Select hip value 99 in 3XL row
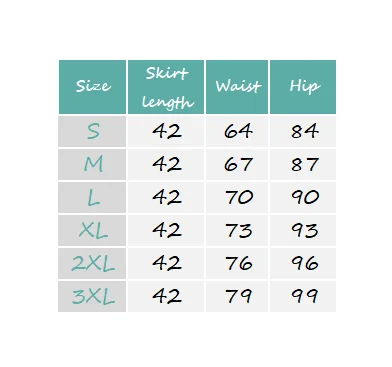This screenshot has height=367, width=392. point(303,296)
